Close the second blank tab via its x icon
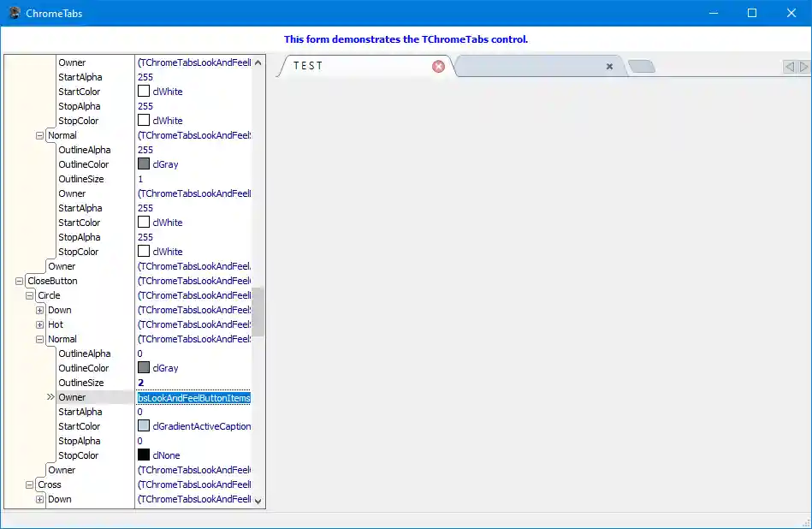Screen dimensions: 812x529 610,66
